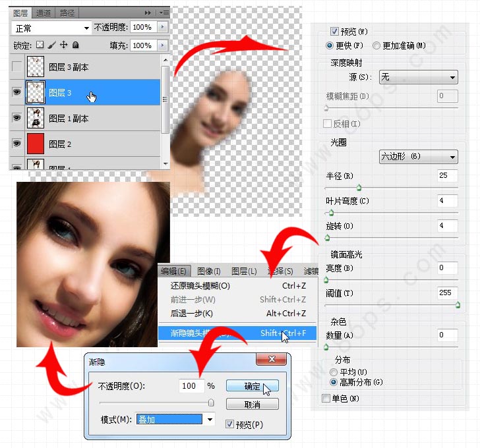Image resolution: width=480 pixels, height=448 pixels.
Task: Click the 图层 3 layer thumbnail
Action: [x=36, y=92]
